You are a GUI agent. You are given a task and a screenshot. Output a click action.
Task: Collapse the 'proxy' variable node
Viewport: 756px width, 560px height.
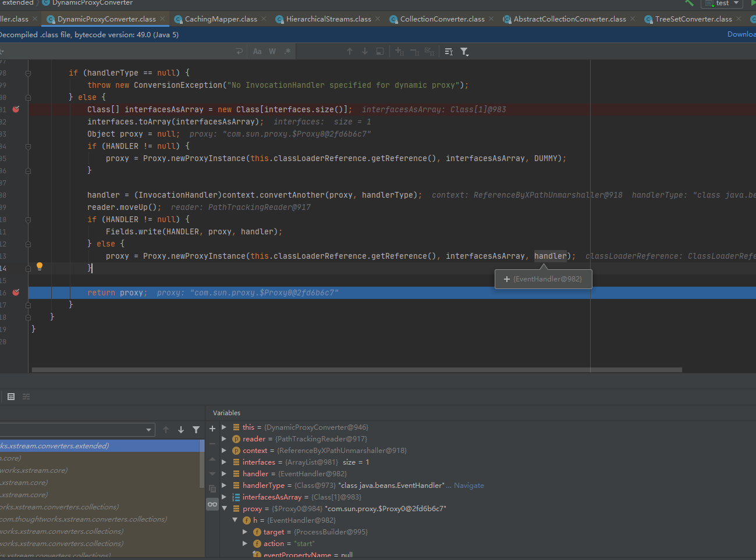(x=224, y=508)
